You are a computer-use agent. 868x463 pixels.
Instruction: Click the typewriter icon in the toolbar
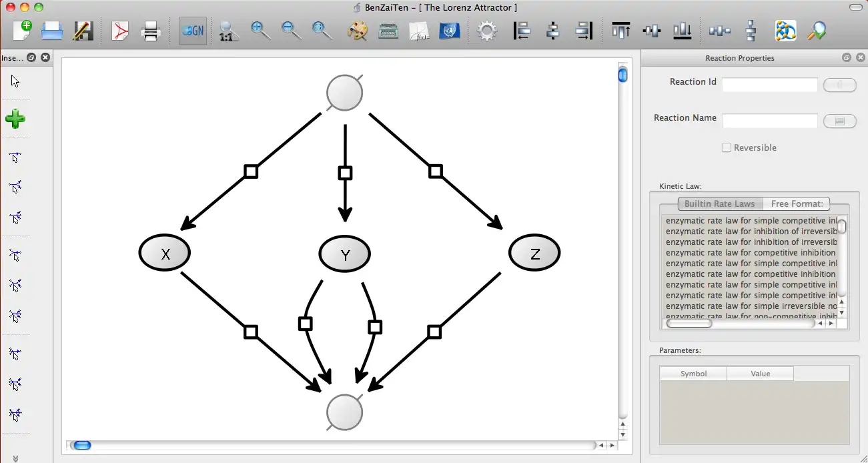(388, 31)
